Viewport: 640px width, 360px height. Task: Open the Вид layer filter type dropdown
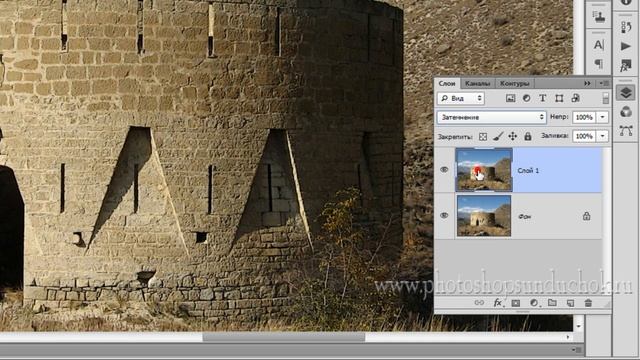point(461,98)
